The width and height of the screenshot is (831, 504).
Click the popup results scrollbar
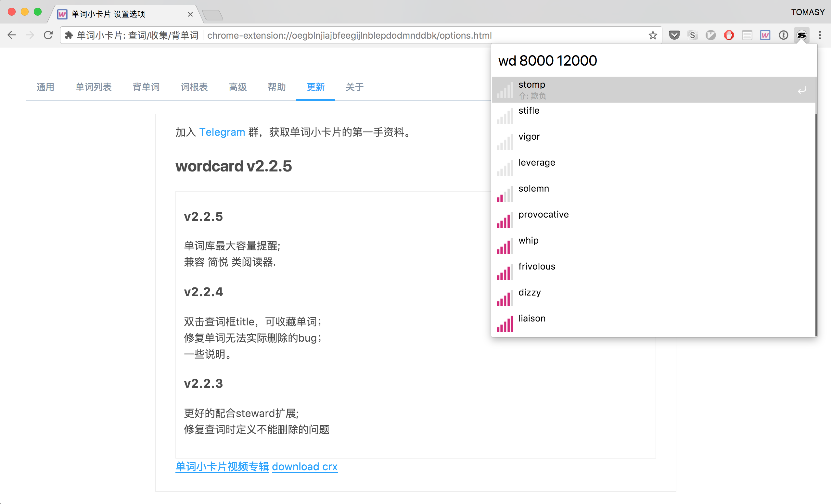[815, 222]
